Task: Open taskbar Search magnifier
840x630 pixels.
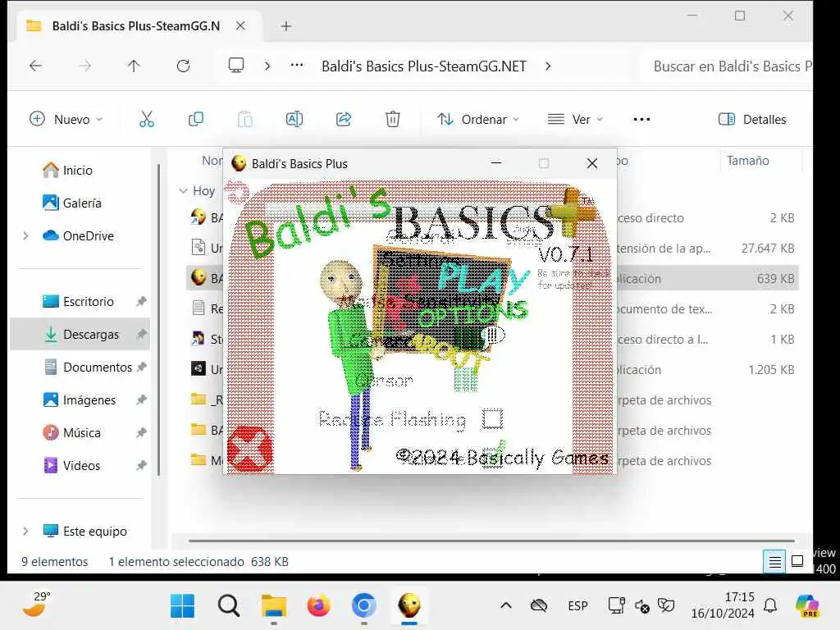Action: (228, 606)
